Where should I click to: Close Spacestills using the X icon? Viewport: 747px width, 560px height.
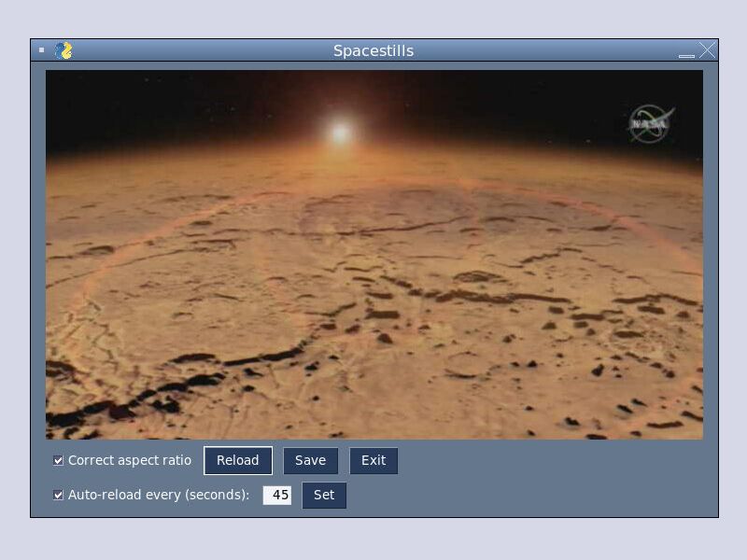coord(707,51)
